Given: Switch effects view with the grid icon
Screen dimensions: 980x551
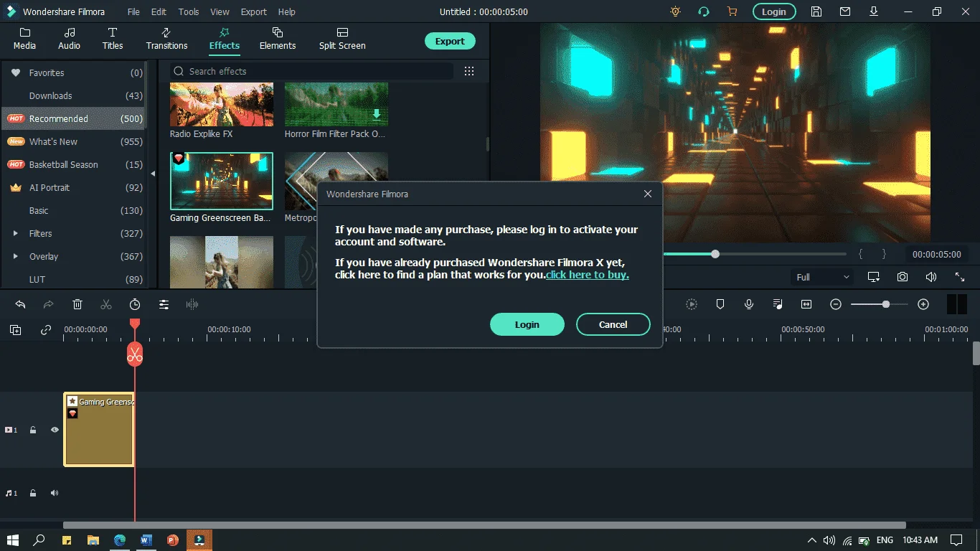Looking at the screenshot, I should tap(469, 71).
